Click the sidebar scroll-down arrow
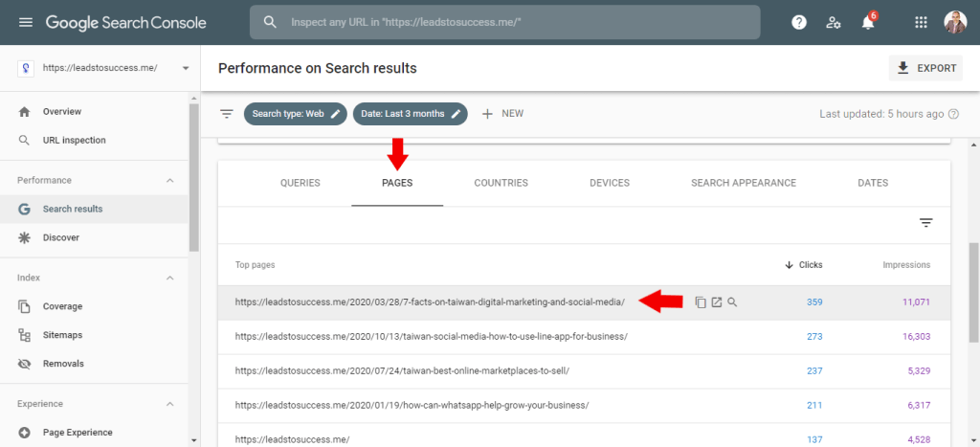The image size is (980, 447). [193, 440]
